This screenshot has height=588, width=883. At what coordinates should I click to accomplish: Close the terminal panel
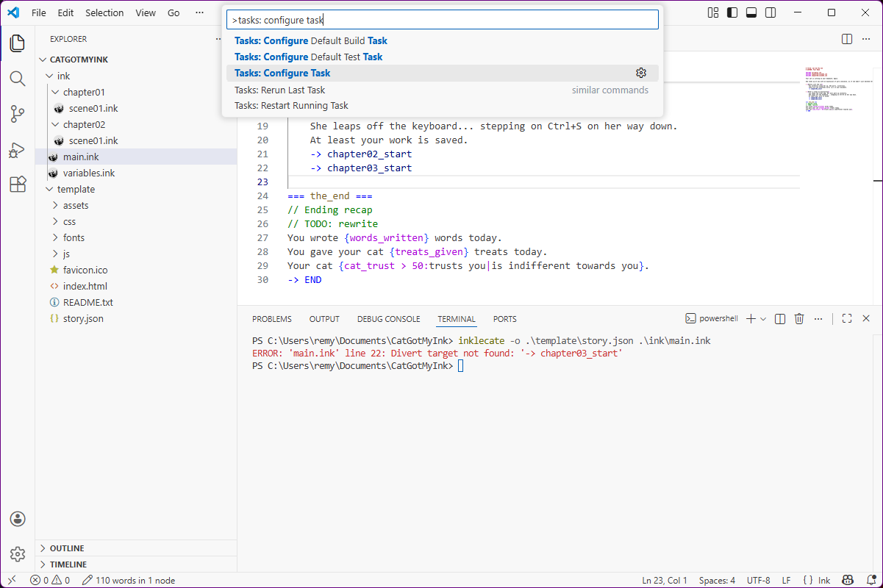866,319
